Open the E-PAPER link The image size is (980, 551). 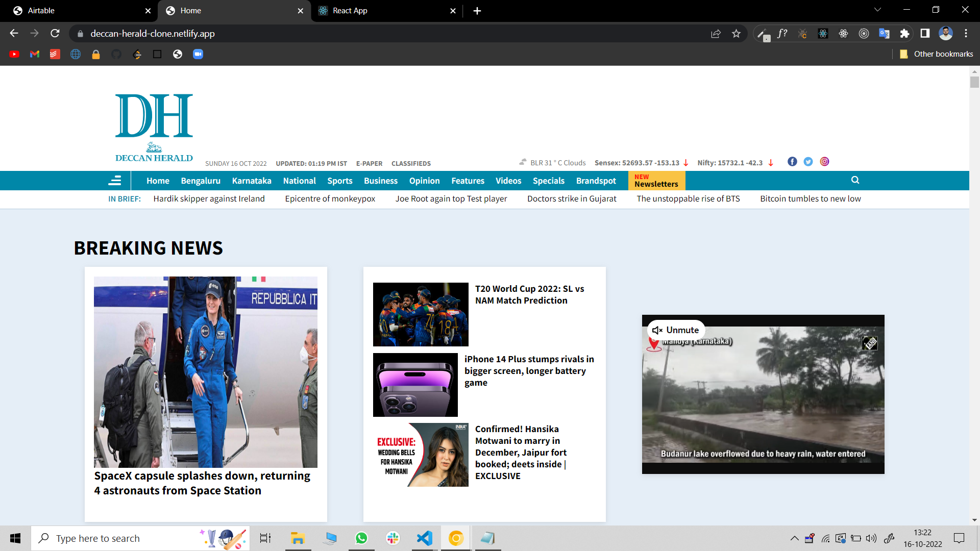(369, 163)
